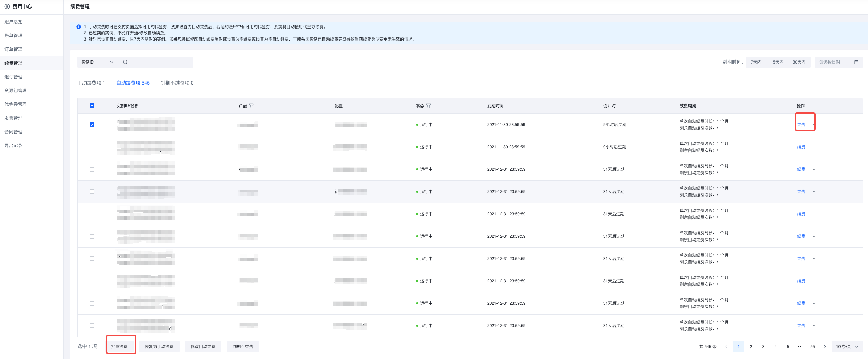The height and width of the screenshot is (359, 868).
Task: Go to page 4 in pagination
Action: (x=776, y=347)
